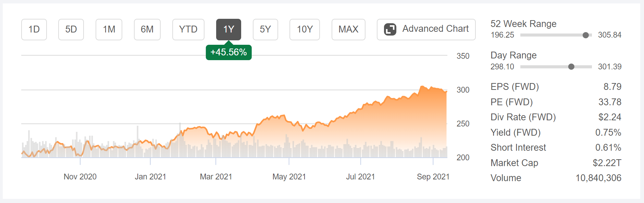Viewport: 644px width, 203px height.
Task: Show the YTD performance chart
Action: point(188,29)
